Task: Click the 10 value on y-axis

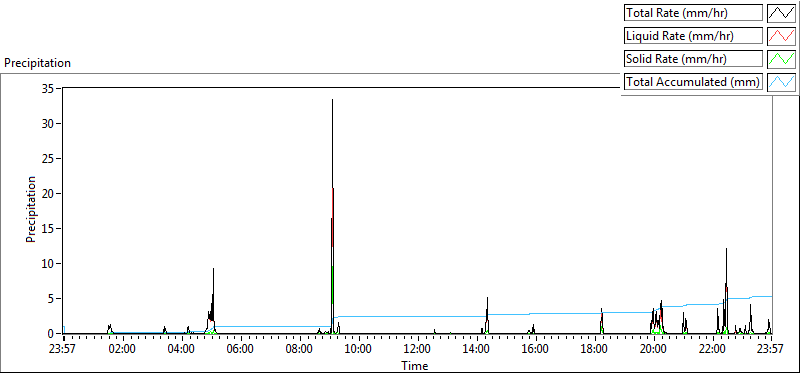Action: [48, 264]
